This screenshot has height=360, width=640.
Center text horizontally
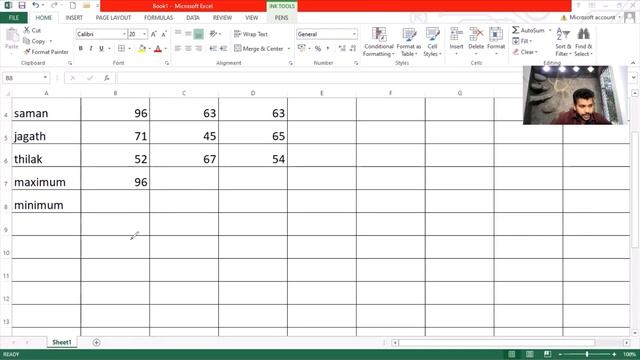188,49
